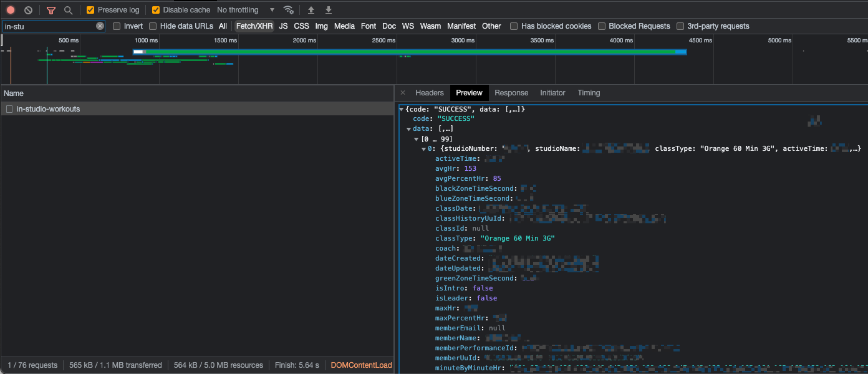Collapse item 0 with studioNumber
This screenshot has width=868, height=374.
[424, 149]
